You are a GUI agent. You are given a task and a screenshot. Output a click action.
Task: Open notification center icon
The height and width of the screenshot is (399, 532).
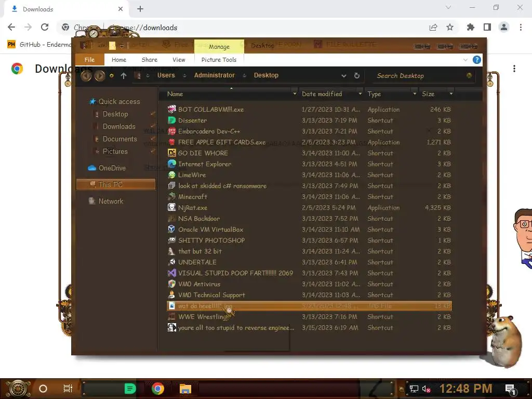point(510,389)
